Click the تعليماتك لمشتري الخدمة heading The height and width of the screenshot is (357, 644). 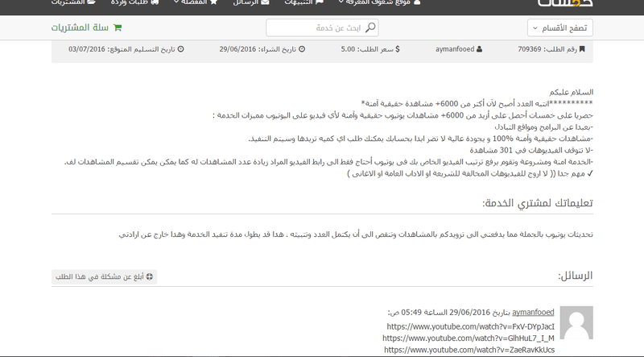pos(537,203)
